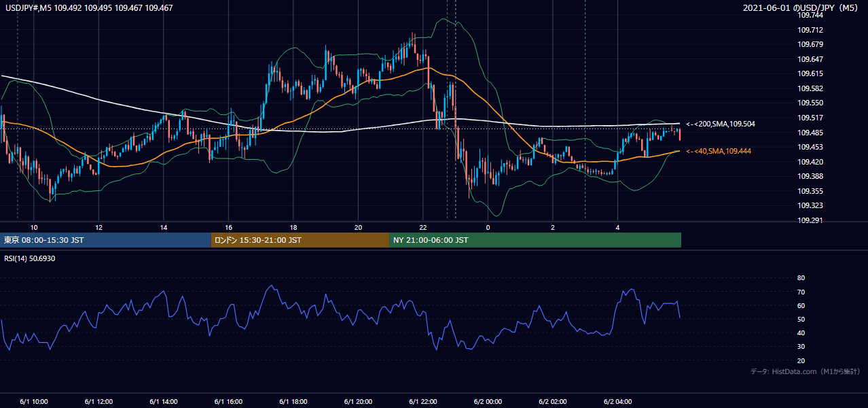Click the USDJPY#,M5 chart title text
The width and height of the screenshot is (868, 408).
tap(89, 8)
